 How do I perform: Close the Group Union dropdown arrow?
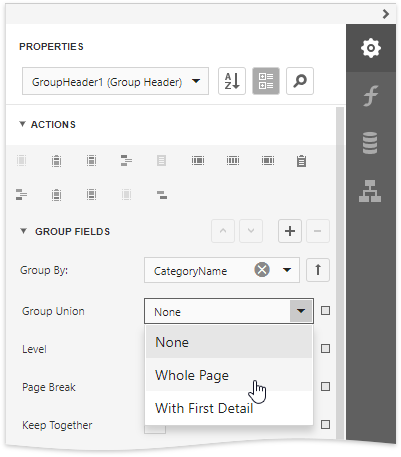(x=301, y=311)
